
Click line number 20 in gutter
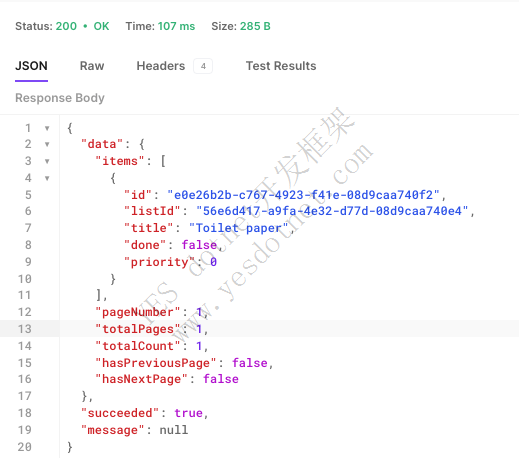point(25,447)
